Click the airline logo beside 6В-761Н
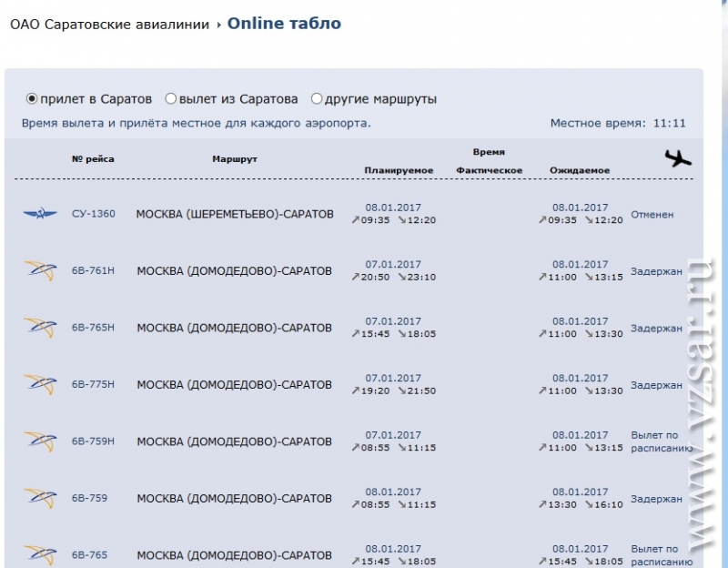The image size is (728, 568). (40, 270)
